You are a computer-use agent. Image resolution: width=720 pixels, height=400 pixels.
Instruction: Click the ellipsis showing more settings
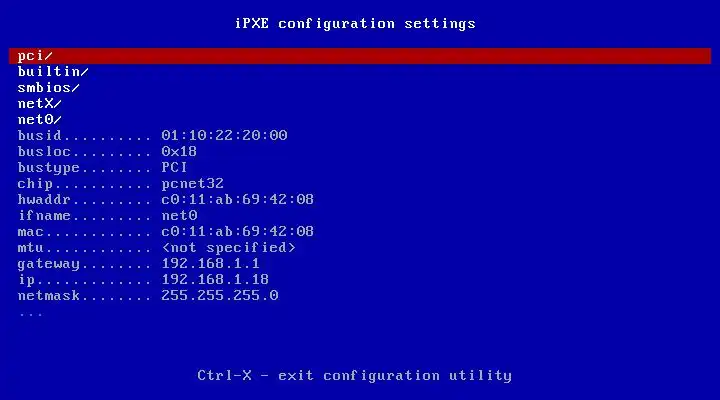(30, 315)
